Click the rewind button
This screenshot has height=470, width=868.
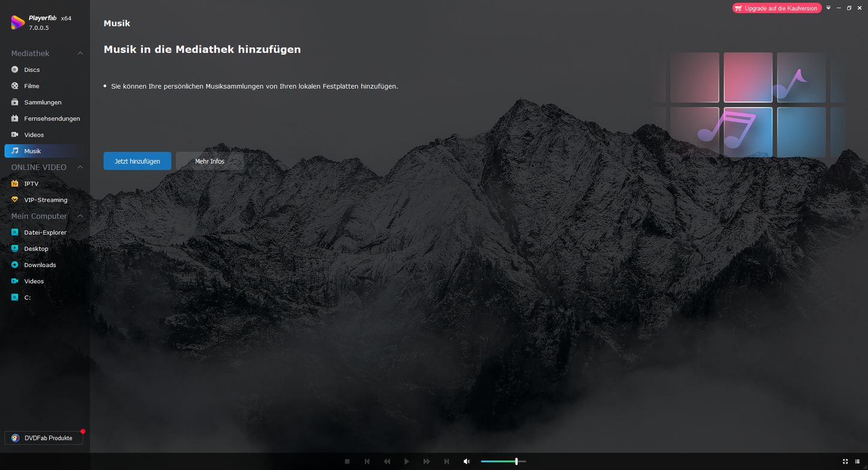pyautogui.click(x=387, y=462)
